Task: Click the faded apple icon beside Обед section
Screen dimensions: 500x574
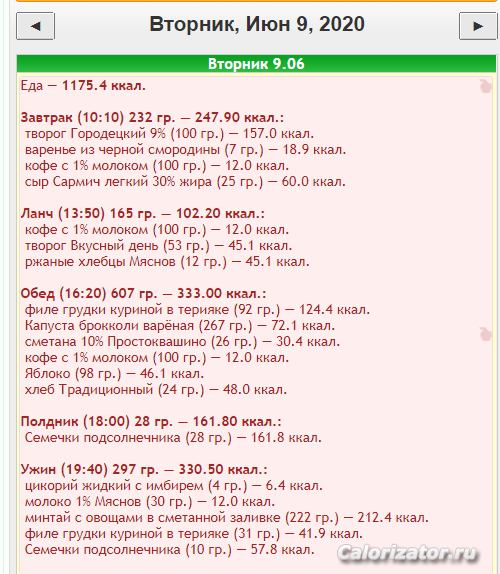Action: pos(486,334)
